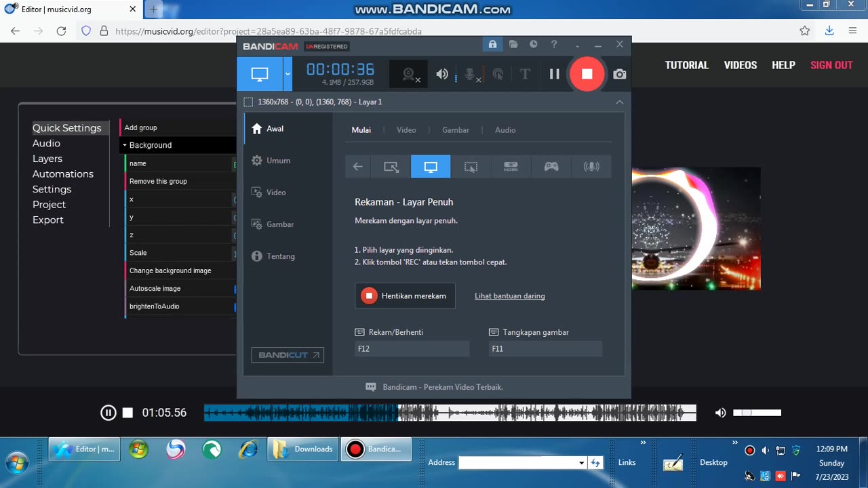This screenshot has width=868, height=488.
Task: Click the Tangkapan gambar hotkey field F11
Action: [x=545, y=348]
